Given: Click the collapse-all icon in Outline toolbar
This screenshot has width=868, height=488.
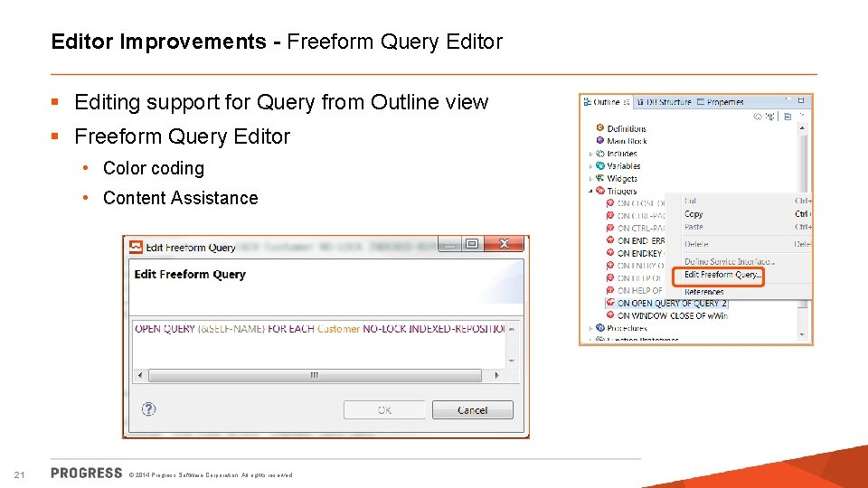Looking at the screenshot, I should point(788,117).
